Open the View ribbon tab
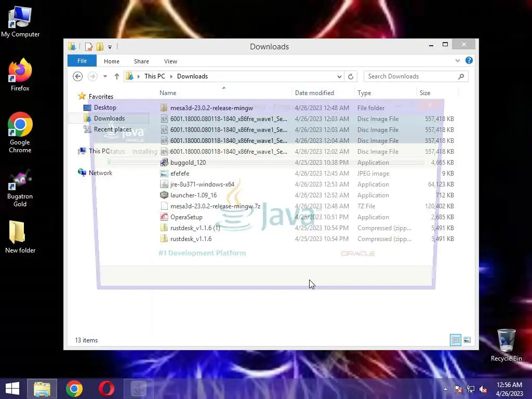This screenshot has width=532, height=399. click(170, 61)
